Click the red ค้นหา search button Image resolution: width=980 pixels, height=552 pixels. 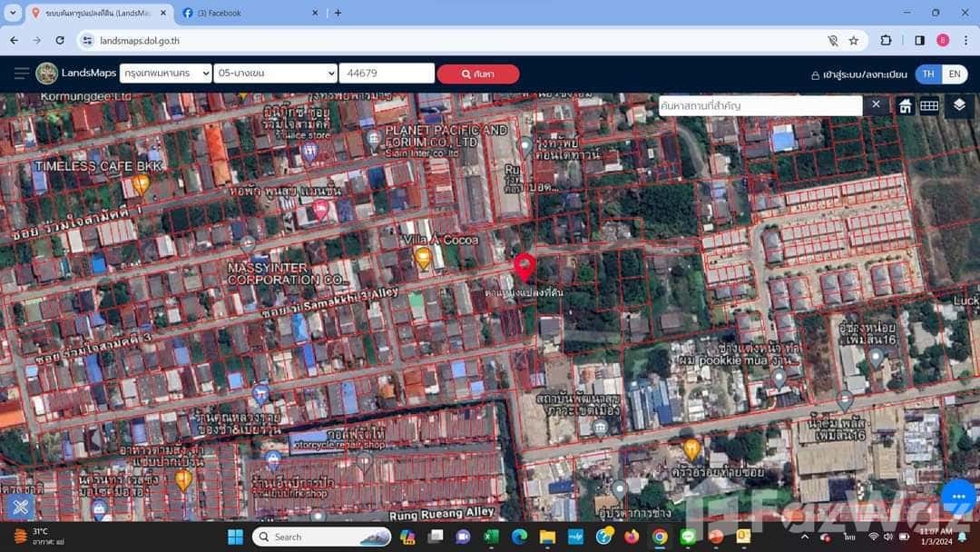(x=478, y=74)
